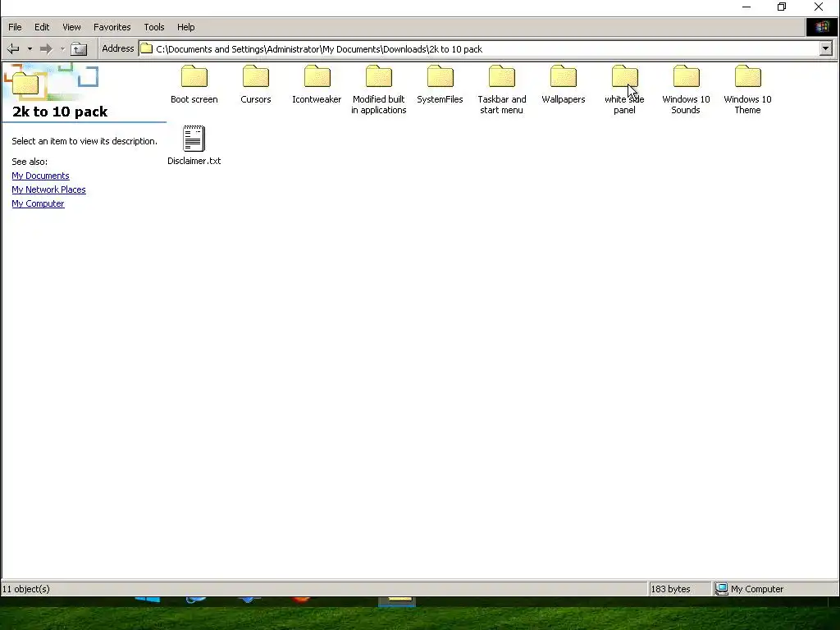The image size is (840, 630).
Task: Click the '183 bytes' status text
Action: pyautogui.click(x=670, y=589)
